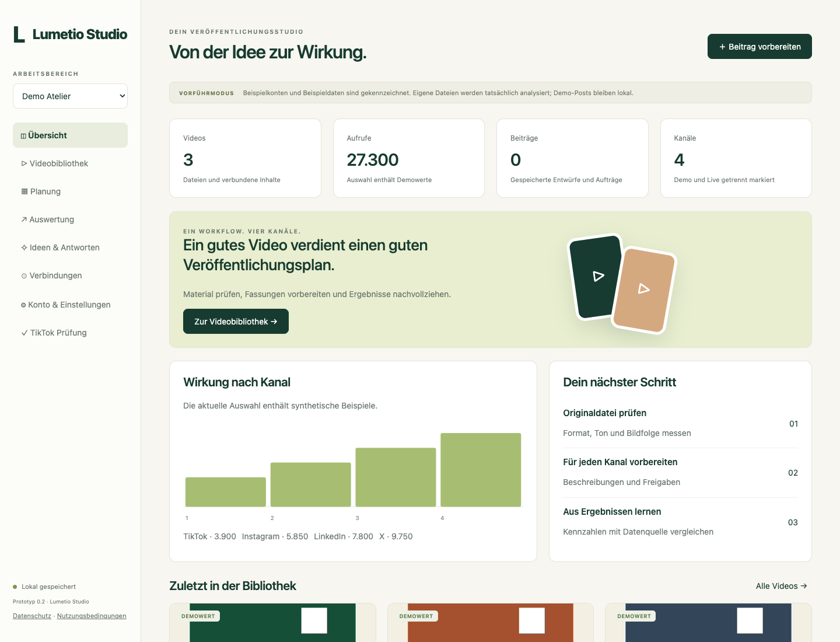Click the LinkedIn bar labeled 3
This screenshot has width=840, height=642.
pyautogui.click(x=396, y=477)
